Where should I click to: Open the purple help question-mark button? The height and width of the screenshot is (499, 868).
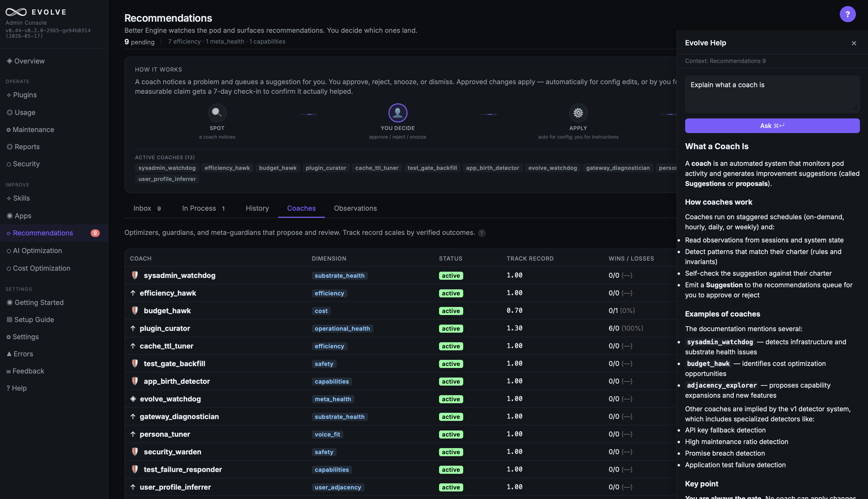coord(847,14)
